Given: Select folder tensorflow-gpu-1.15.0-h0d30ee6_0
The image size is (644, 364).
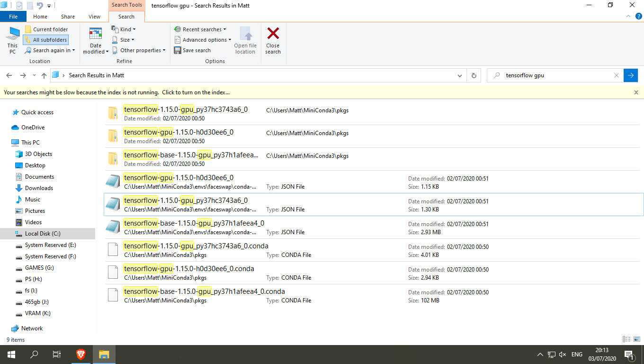Looking at the screenshot, I should point(374,136).
